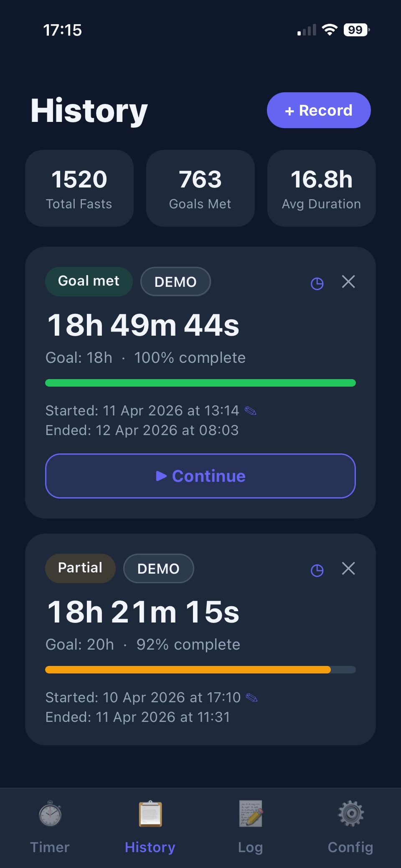Tap the clock icon on Goal met fast
Viewport: 401px width, 868px height.
tap(317, 283)
